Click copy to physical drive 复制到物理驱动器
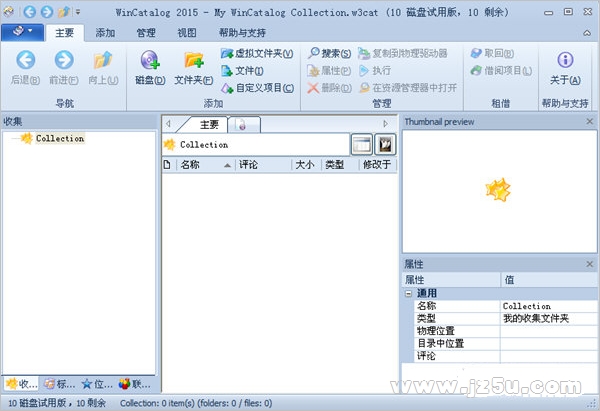Image resolution: width=600 pixels, height=411 pixels. (x=403, y=54)
